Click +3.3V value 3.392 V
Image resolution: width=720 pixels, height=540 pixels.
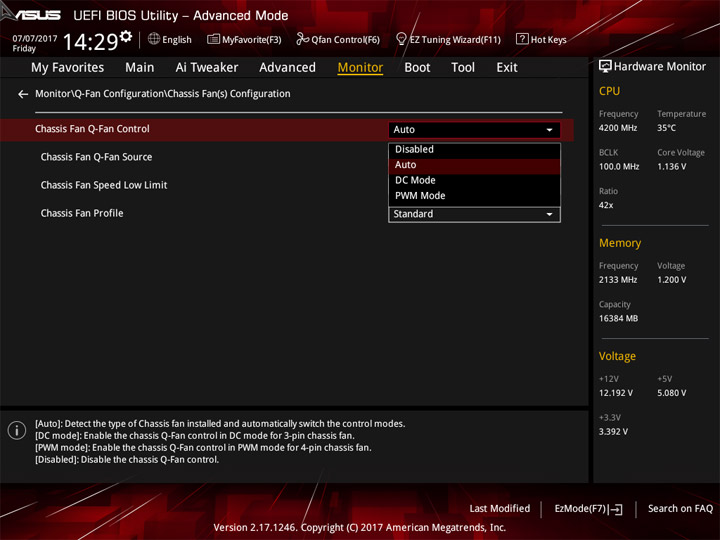coord(613,432)
